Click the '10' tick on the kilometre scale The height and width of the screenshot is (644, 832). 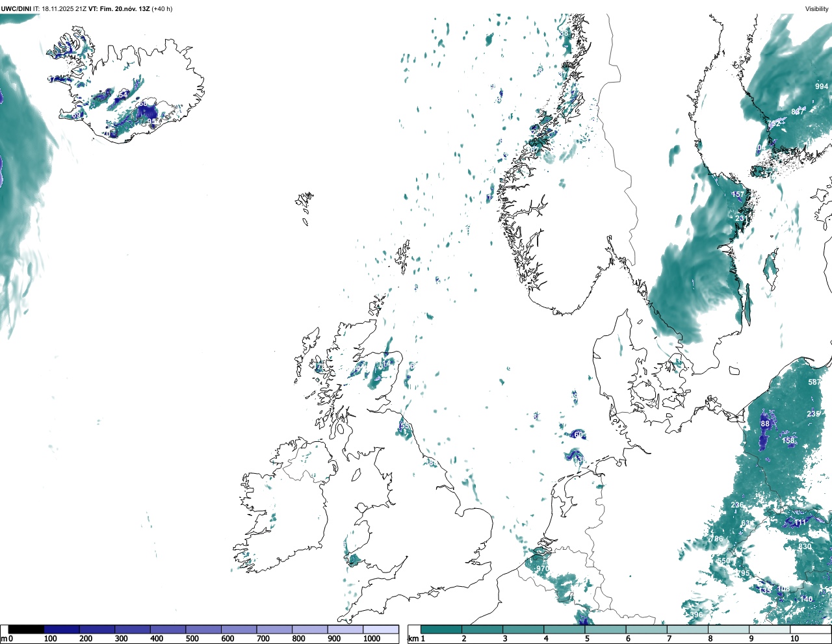794,639
